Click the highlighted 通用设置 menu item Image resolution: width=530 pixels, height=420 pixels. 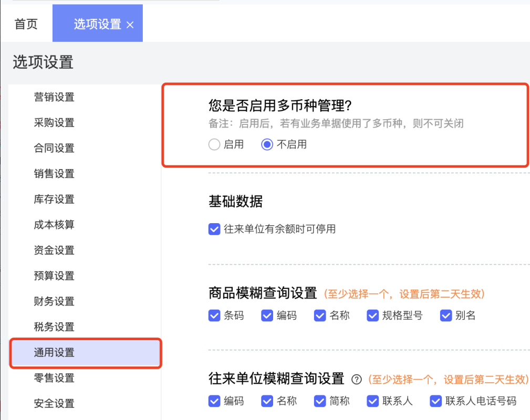pyautogui.click(x=54, y=353)
